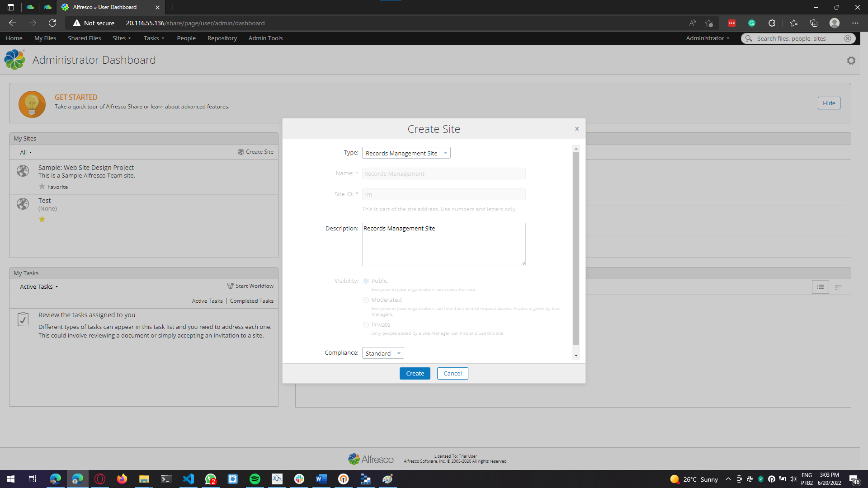Open Firefox from the taskbar
The image size is (868, 488).
click(x=122, y=479)
